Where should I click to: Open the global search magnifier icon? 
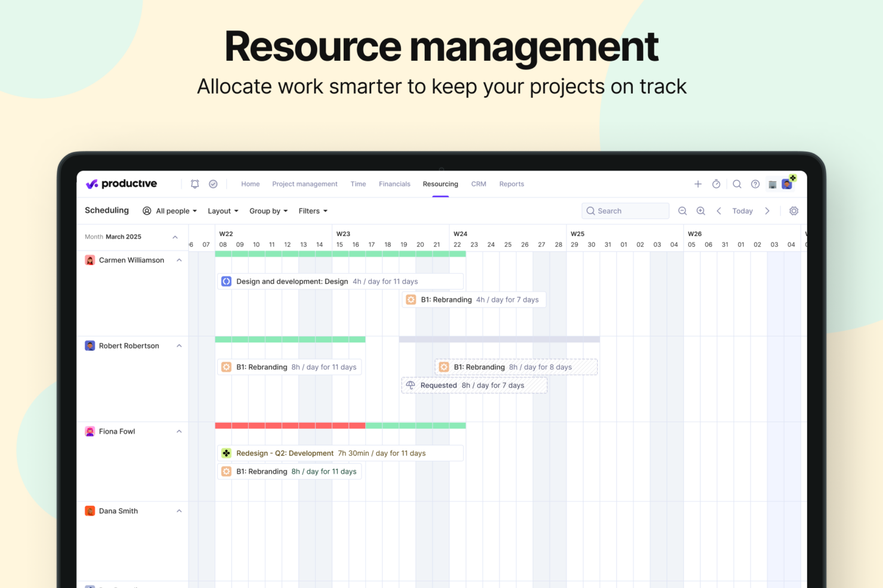[x=737, y=184]
